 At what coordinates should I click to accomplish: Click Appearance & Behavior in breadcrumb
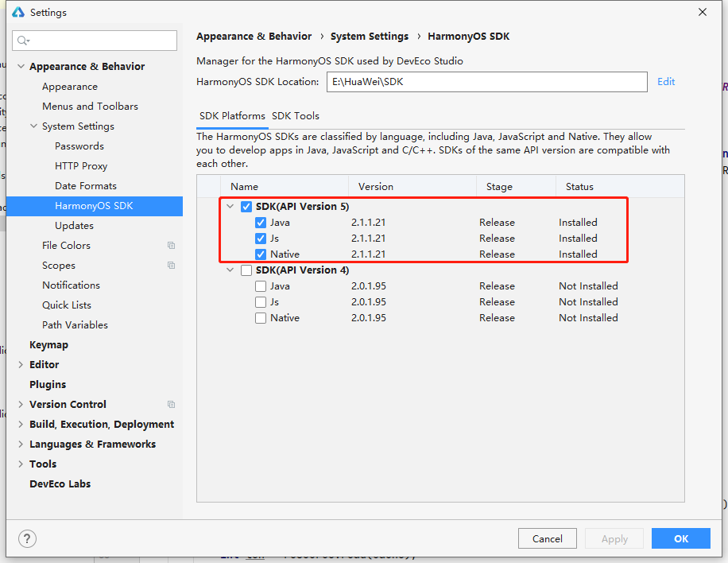(x=254, y=37)
